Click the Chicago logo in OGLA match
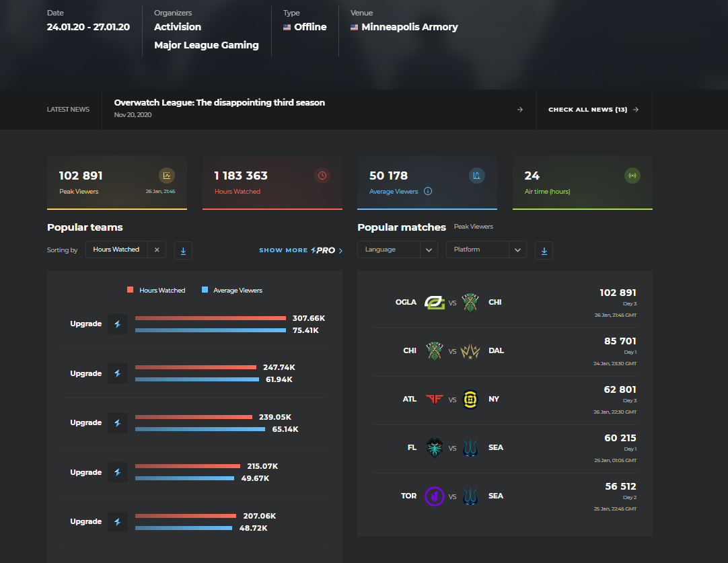Viewport: 728px width, 563px height. (470, 303)
